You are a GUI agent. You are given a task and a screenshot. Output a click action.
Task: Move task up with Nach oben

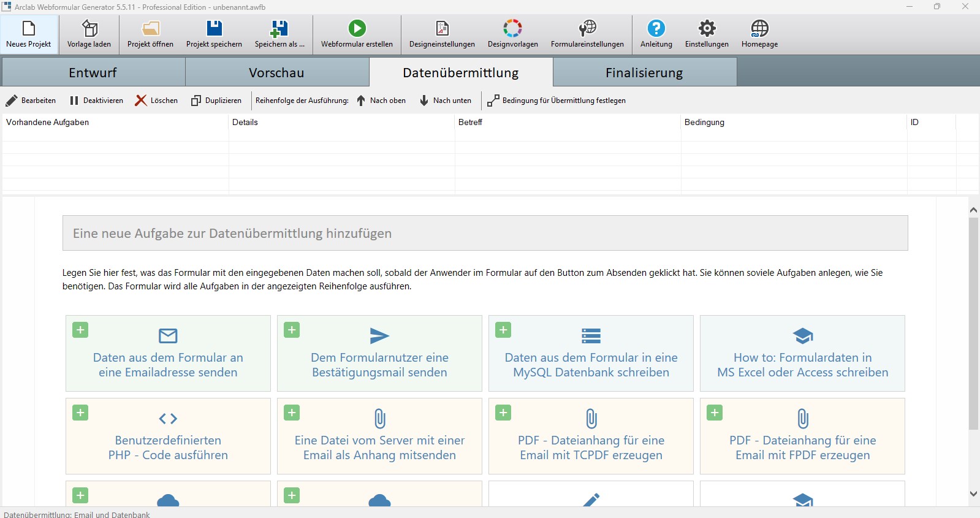(381, 101)
